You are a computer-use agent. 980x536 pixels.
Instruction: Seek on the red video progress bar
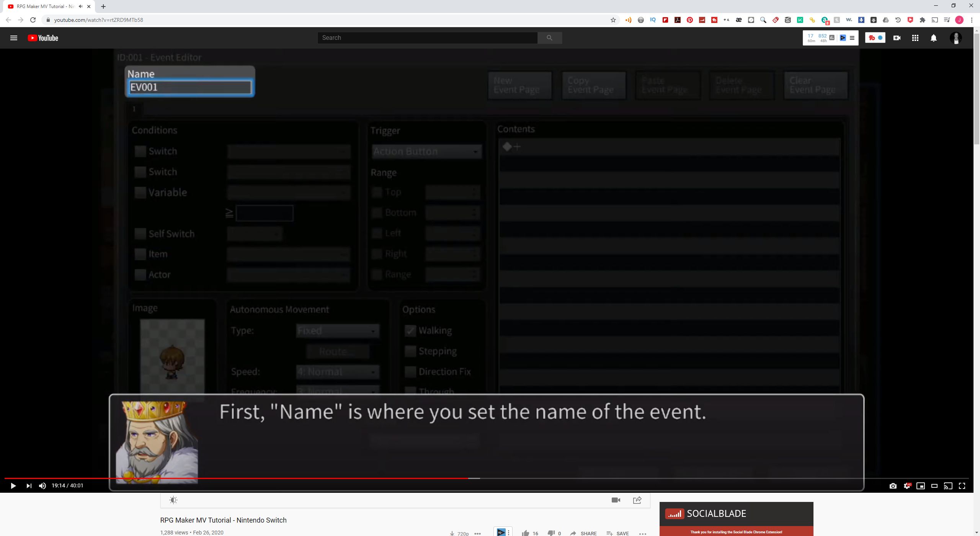(x=236, y=478)
